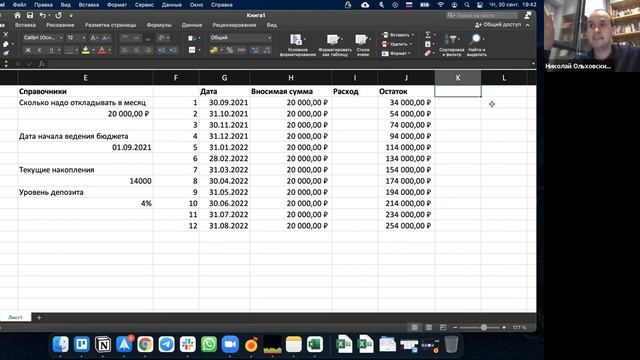Open Format as Table gallery
The image size is (640, 360).
pyautogui.click(x=335, y=44)
